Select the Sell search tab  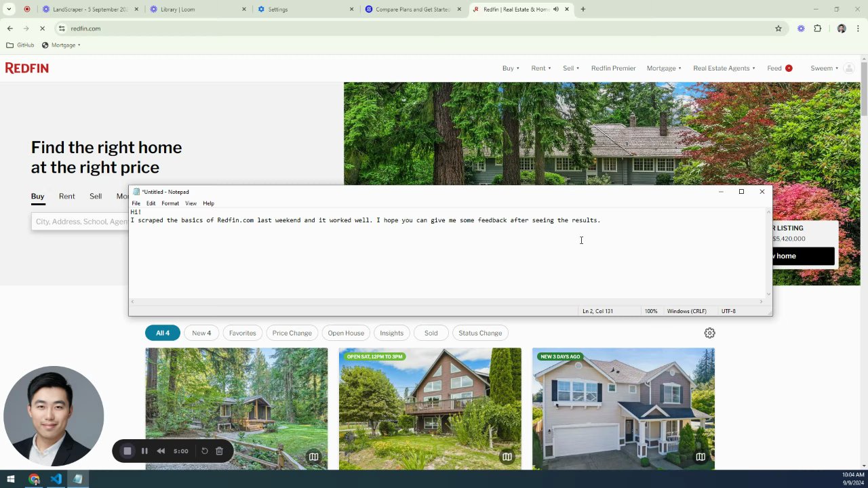[96, 197]
